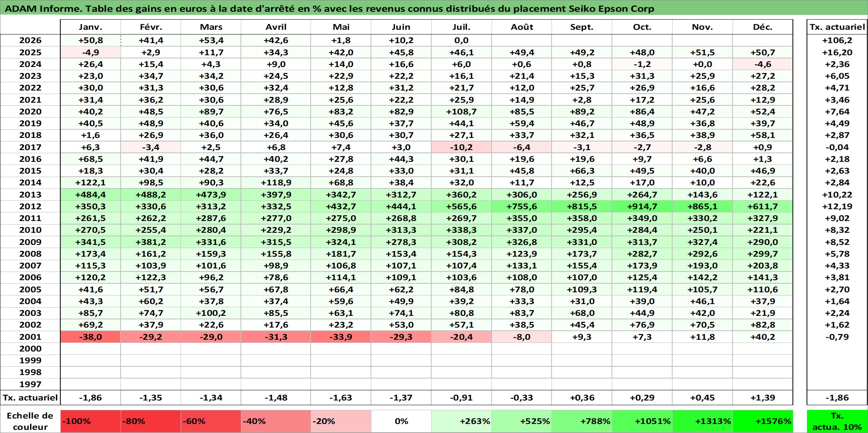Viewport: 868px width, 433px height.
Task: Click the +788% color scale swatch
Action: (582, 421)
